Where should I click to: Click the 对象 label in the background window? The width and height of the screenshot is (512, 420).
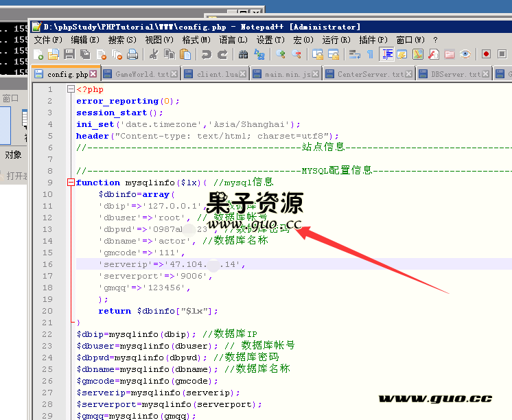(x=13, y=155)
